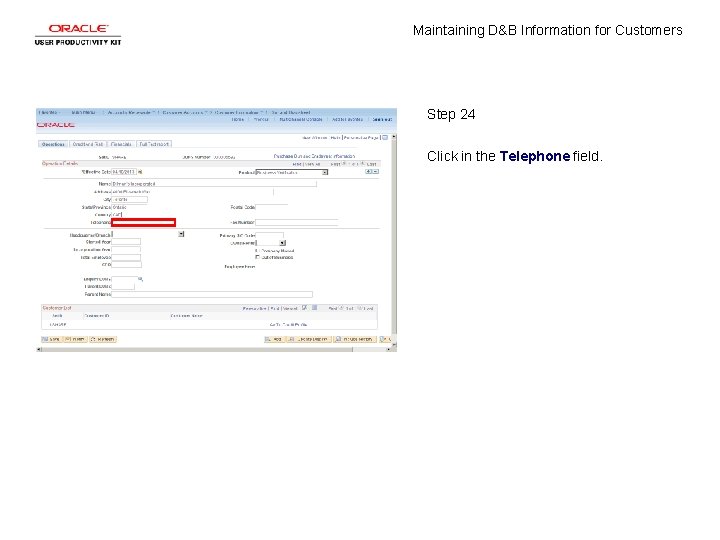Show next row arrow in Customer List
The width and height of the screenshot is (720, 540).
coord(360,308)
